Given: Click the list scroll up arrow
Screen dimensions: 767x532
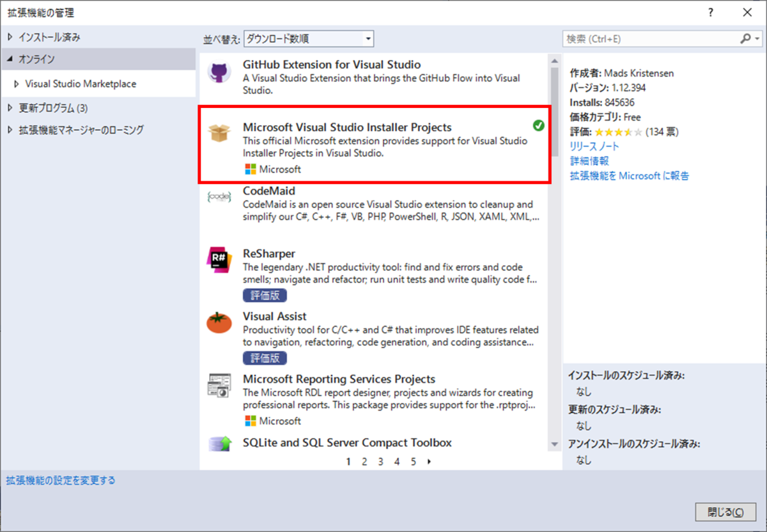Looking at the screenshot, I should [554, 60].
